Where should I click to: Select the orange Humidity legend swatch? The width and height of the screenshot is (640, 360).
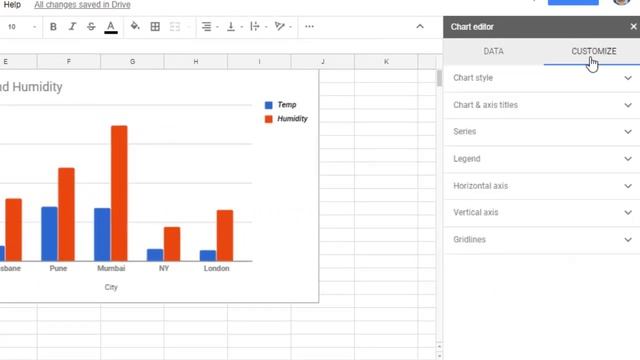(269, 119)
